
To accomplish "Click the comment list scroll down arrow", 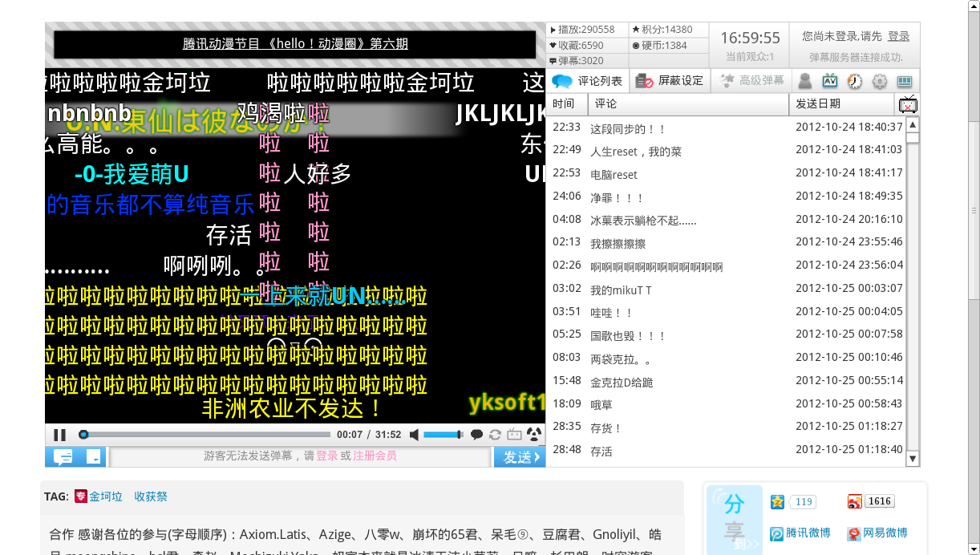I will [913, 459].
